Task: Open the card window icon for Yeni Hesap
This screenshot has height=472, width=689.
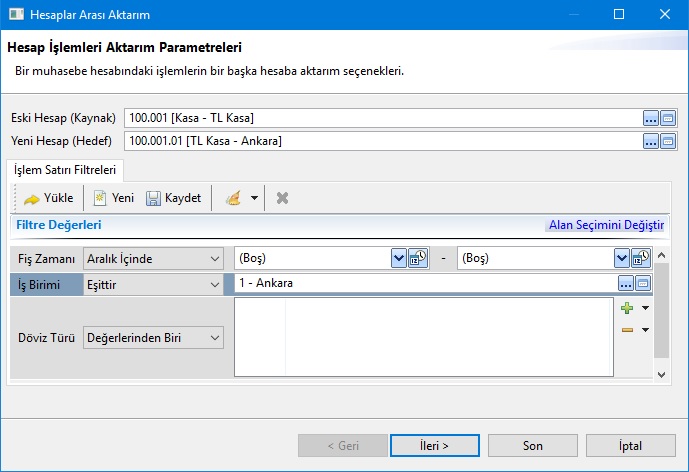Action: [668, 141]
